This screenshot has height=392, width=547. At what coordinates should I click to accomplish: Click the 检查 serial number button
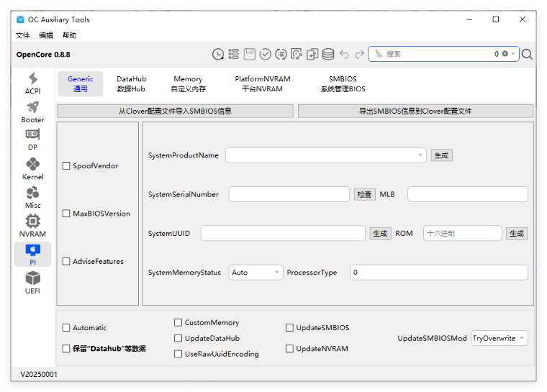365,194
